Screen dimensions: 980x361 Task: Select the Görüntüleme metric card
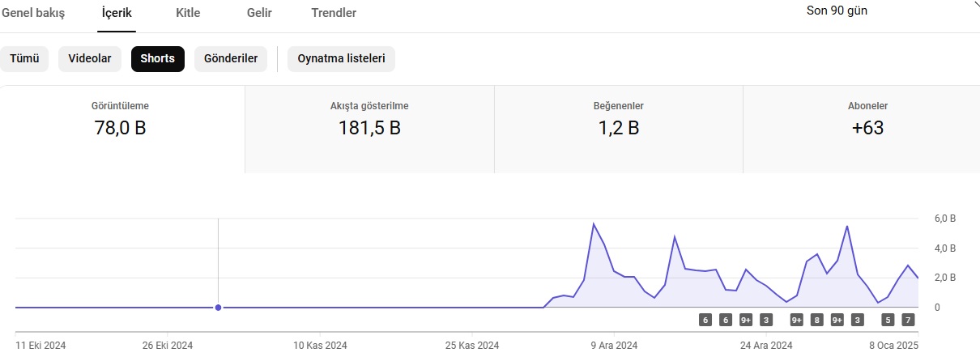(x=122, y=130)
